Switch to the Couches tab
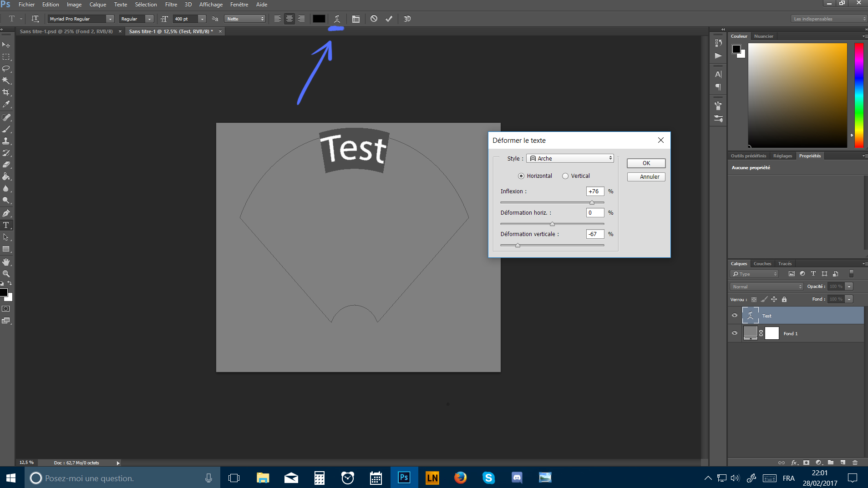868x488 pixels. pyautogui.click(x=762, y=264)
